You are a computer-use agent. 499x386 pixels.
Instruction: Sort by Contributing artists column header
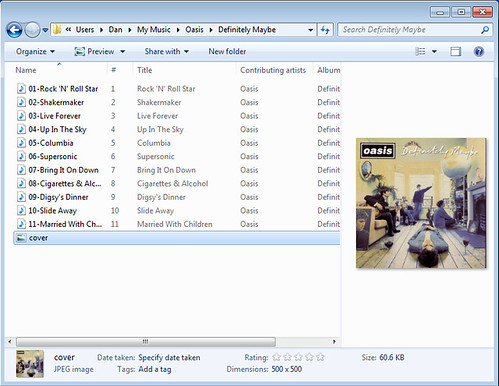pos(273,70)
